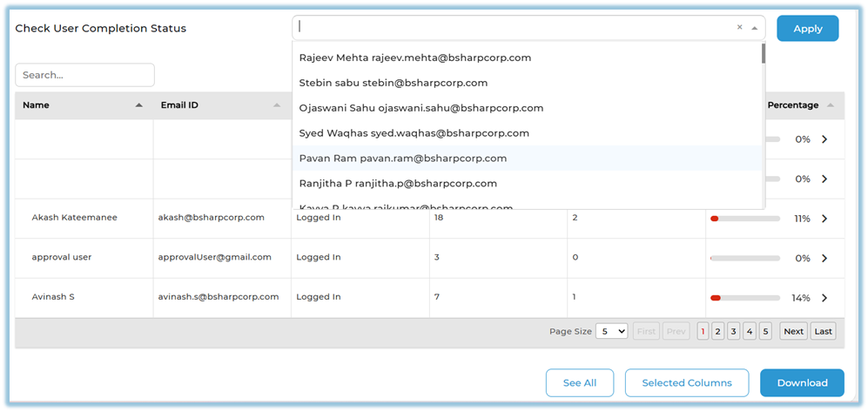Image resolution: width=868 pixels, height=412 pixels.
Task: Expand the Akash Kateemanee row chevron
Action: click(824, 219)
